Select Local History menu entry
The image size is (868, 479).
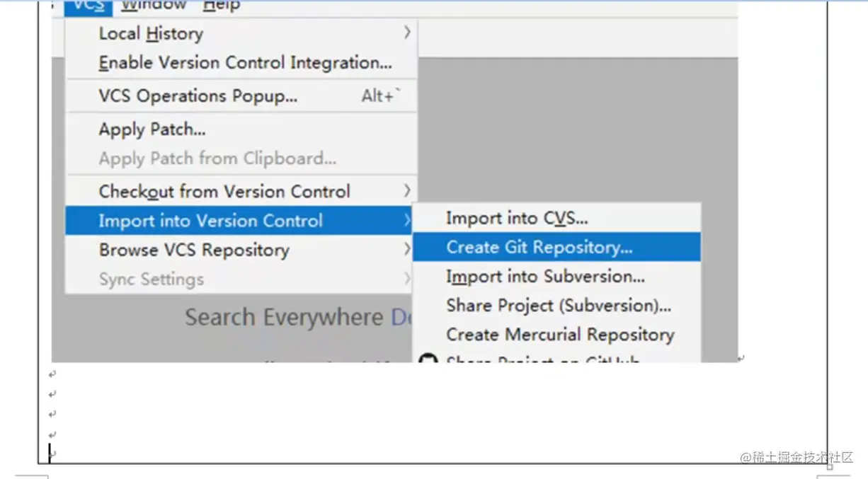coord(151,33)
